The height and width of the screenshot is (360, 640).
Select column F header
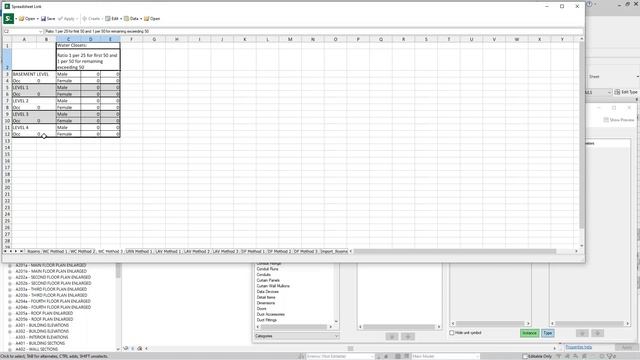point(131,39)
